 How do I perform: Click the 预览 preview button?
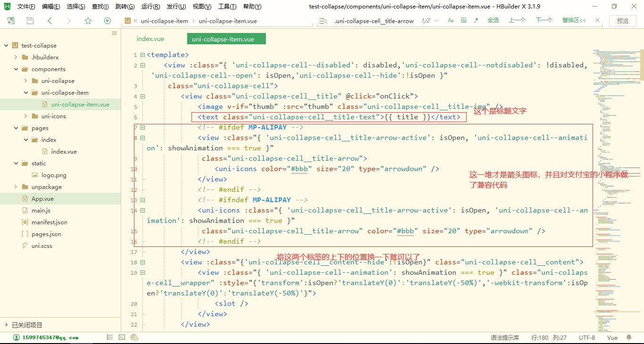pyautogui.click(x=623, y=21)
